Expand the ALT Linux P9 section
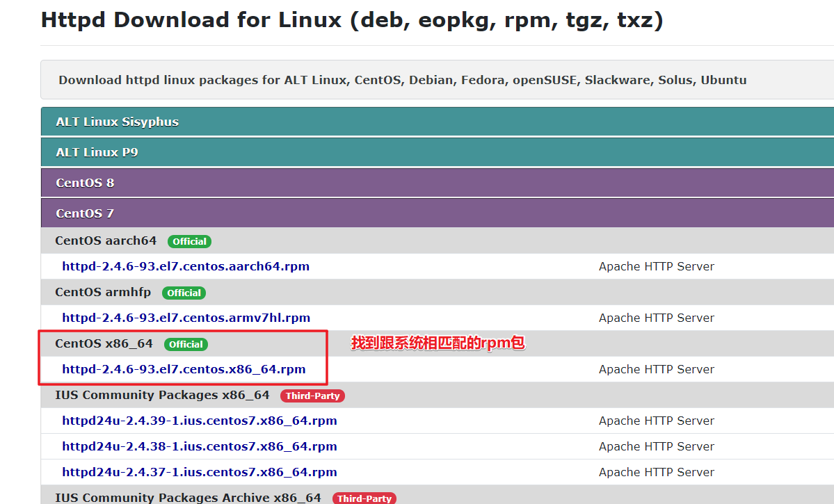The width and height of the screenshot is (834, 504). [438, 152]
